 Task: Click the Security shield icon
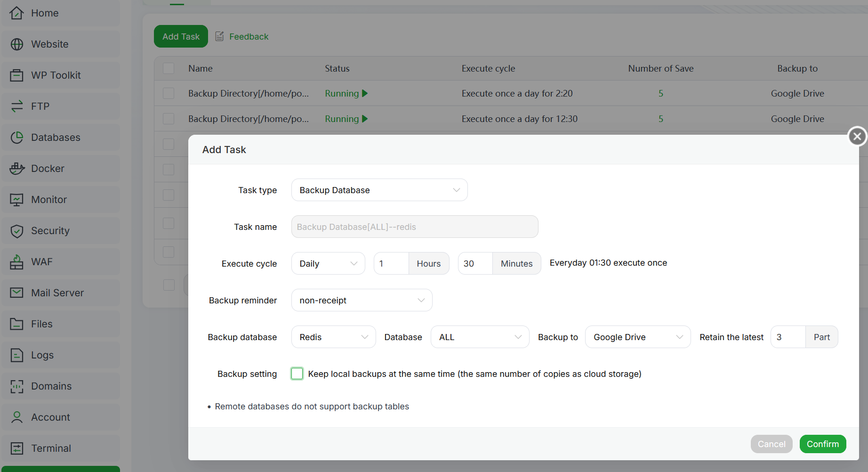click(x=17, y=231)
